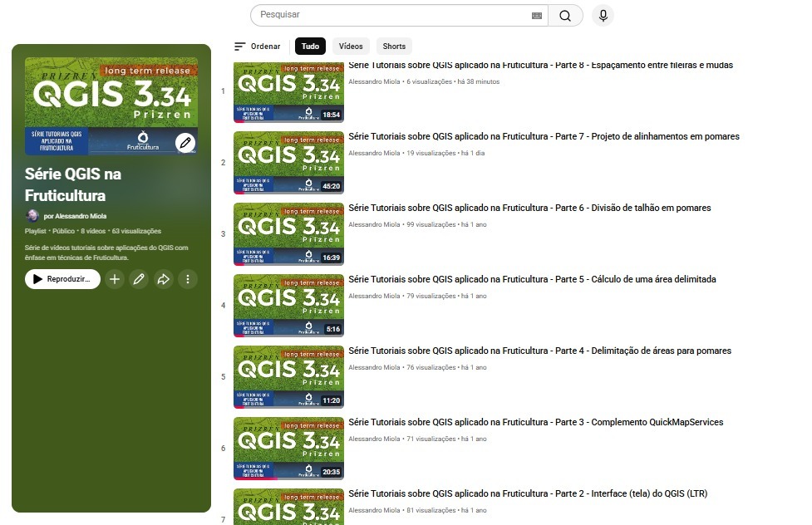
Task: Switch to the Vídeos filter chip
Action: pyautogui.click(x=351, y=47)
